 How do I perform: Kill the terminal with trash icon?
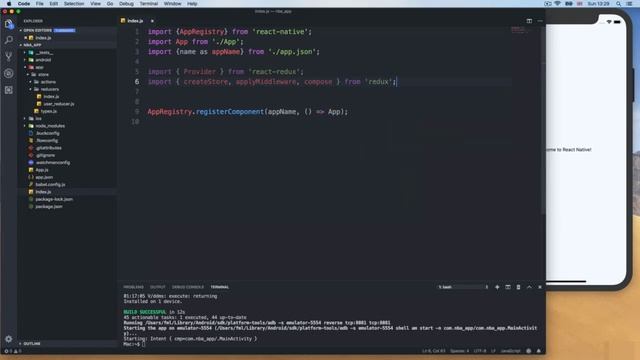pos(518,287)
